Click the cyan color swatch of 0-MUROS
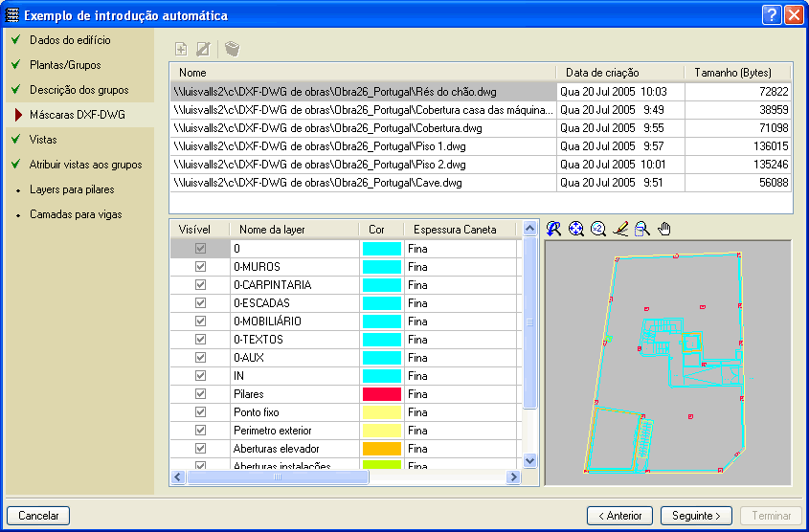The width and height of the screenshot is (809, 532). pyautogui.click(x=382, y=267)
